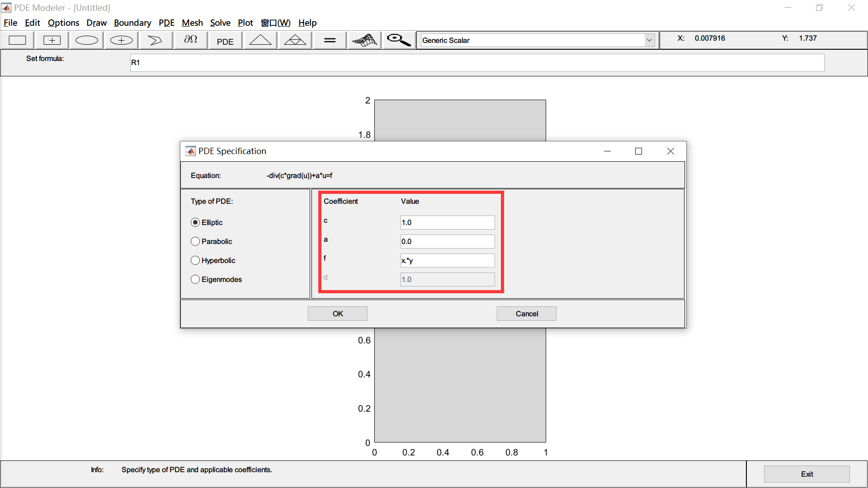The image size is (868, 488).
Task: Refine the mesh with the subdivided triangle icon
Action: point(294,40)
